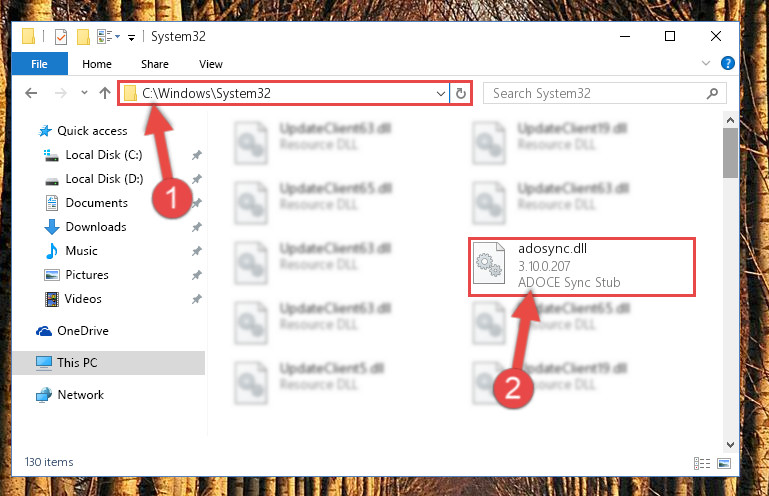
Task: Expand the ribbon with the chevron
Action: [x=706, y=63]
